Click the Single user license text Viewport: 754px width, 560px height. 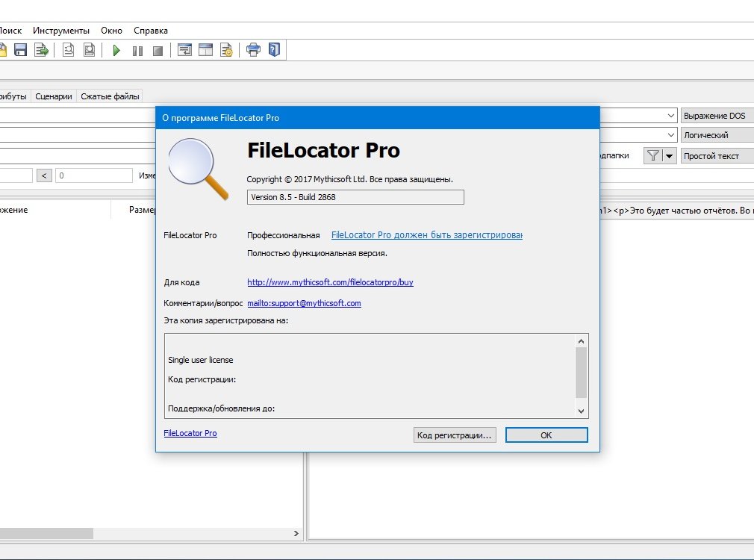click(x=201, y=360)
